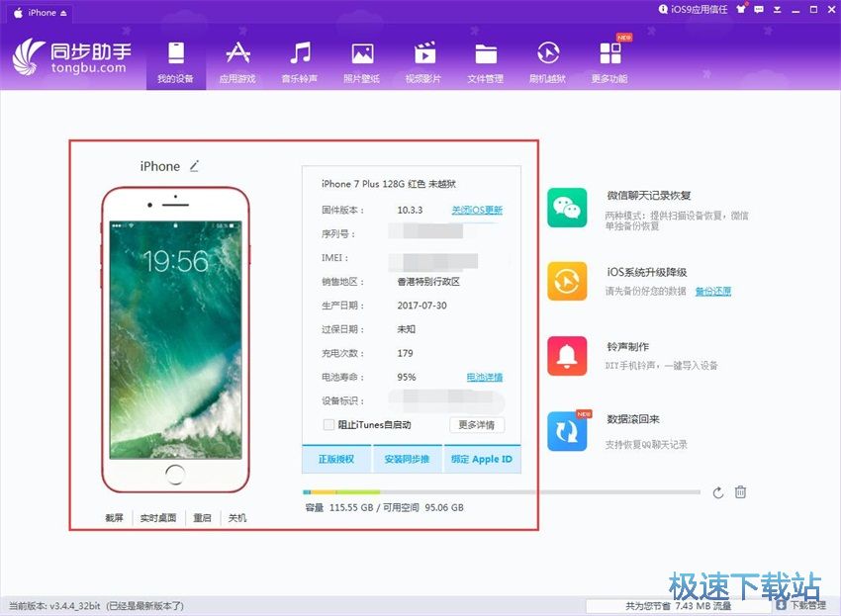Open the 我的设备 (My Device) tab

point(176,62)
